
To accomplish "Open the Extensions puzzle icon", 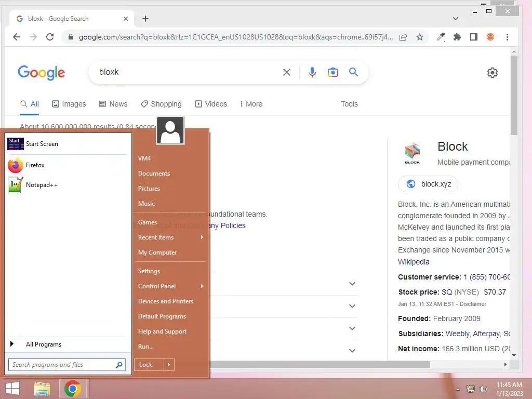I will click(x=457, y=37).
